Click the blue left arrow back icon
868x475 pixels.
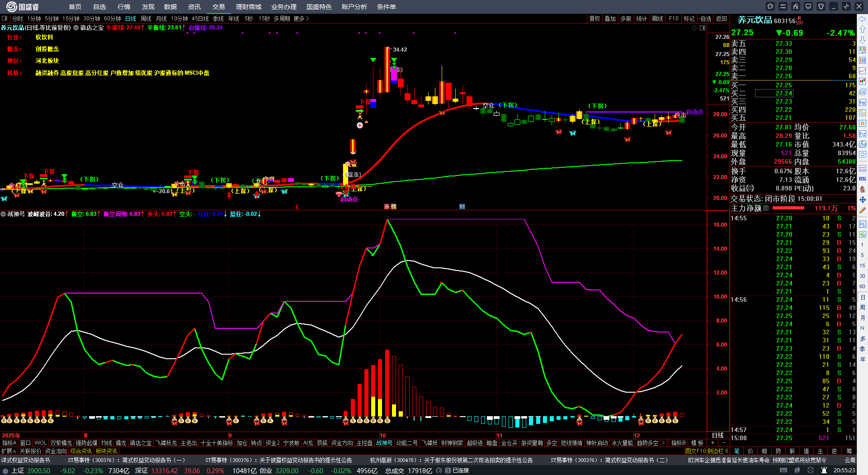point(863,19)
